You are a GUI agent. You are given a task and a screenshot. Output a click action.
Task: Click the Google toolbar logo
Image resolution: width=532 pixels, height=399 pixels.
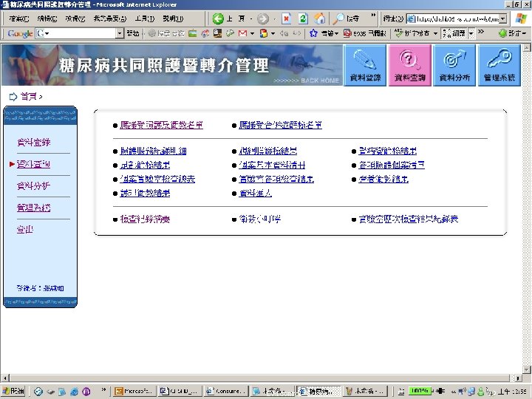20,33
